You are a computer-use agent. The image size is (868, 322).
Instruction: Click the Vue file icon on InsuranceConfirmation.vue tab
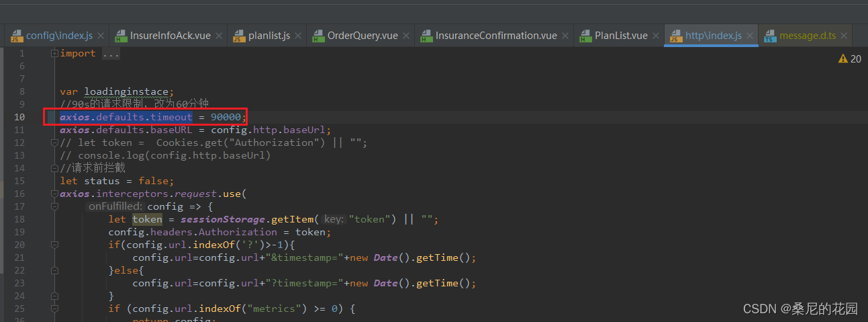coord(426,36)
